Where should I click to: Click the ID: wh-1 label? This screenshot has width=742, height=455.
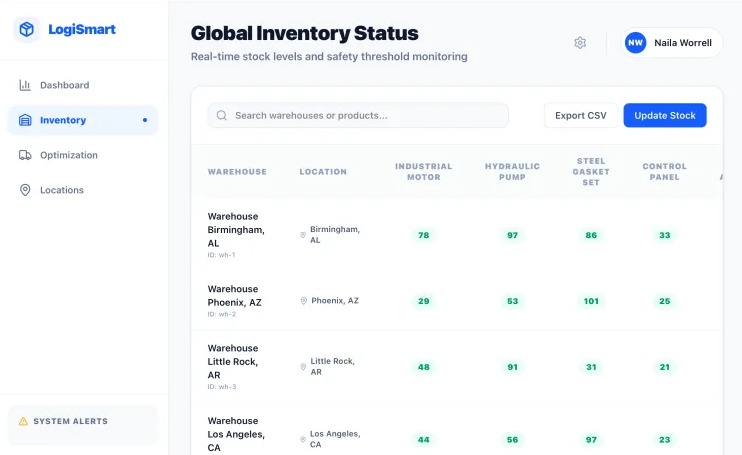(x=221, y=255)
